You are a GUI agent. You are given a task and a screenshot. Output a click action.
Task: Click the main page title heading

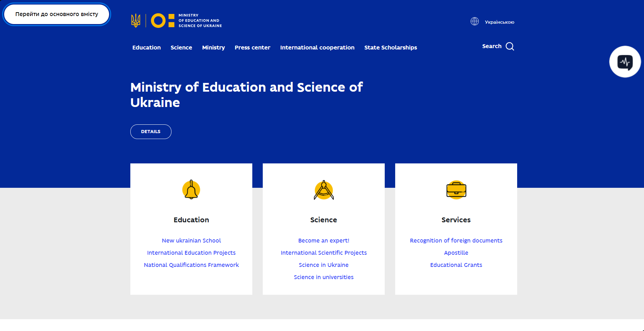[246, 95]
